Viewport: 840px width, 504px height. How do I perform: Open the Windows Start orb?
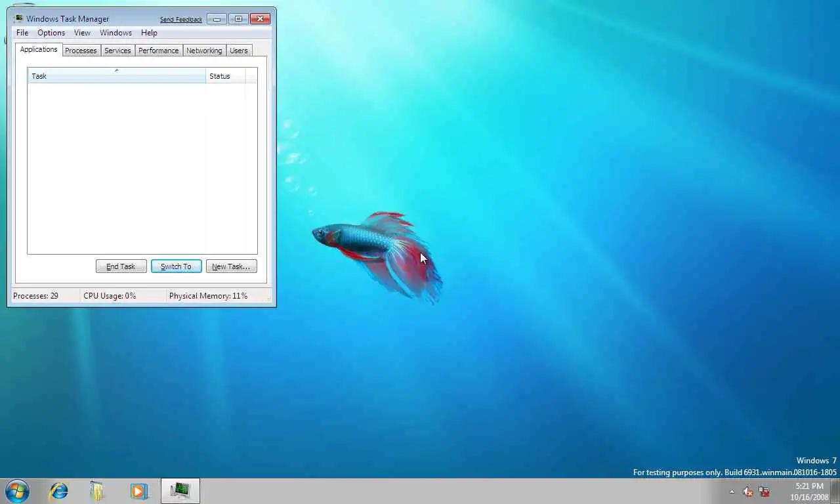[x=17, y=491]
